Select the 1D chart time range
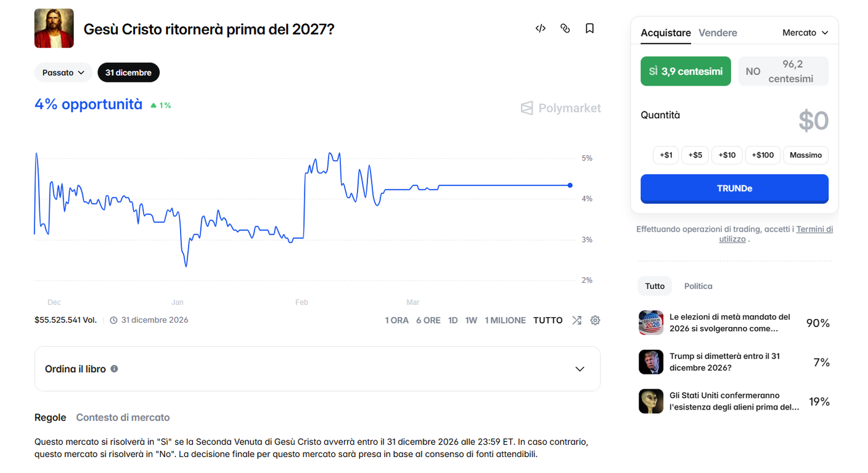Viewport: 868px width, 473px height. [452, 320]
